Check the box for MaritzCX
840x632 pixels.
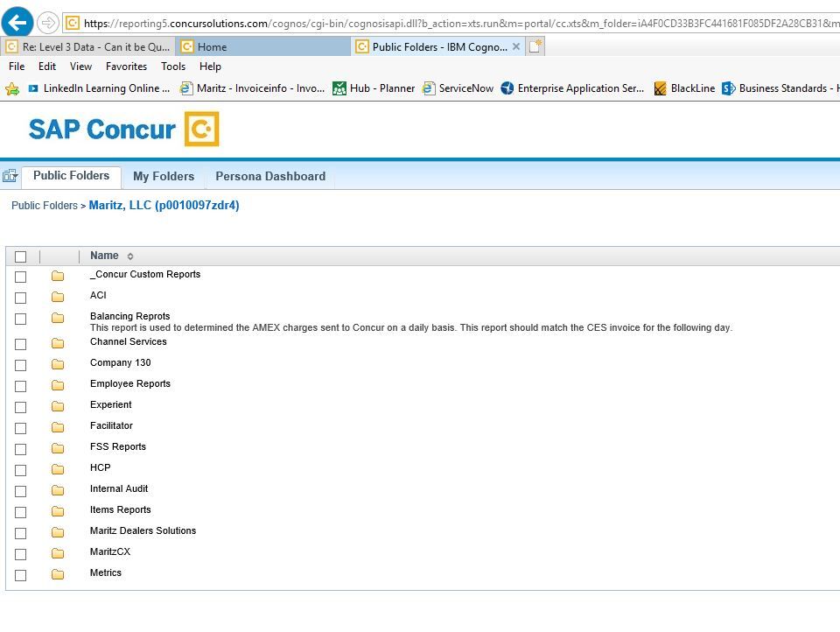pyautogui.click(x=20, y=554)
